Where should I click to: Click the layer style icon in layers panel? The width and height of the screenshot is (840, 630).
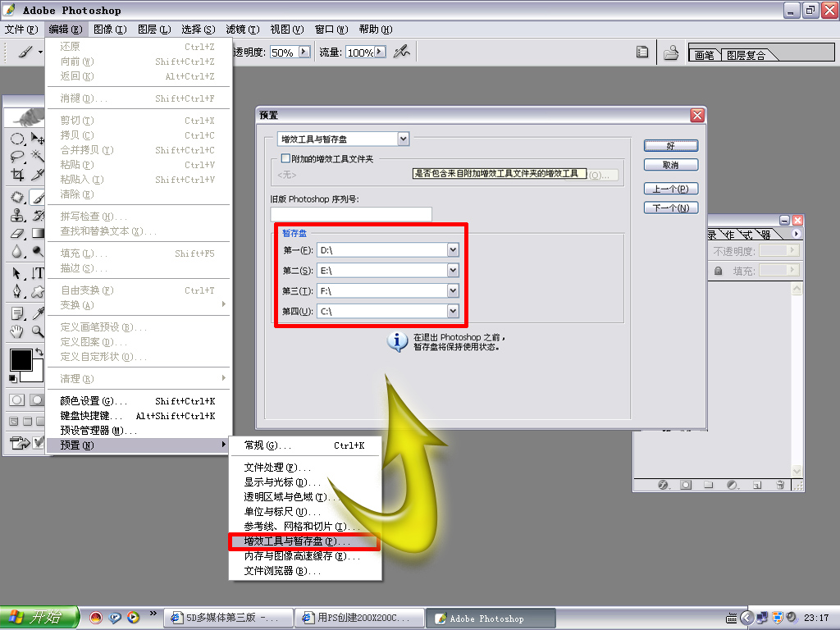pyautogui.click(x=663, y=485)
